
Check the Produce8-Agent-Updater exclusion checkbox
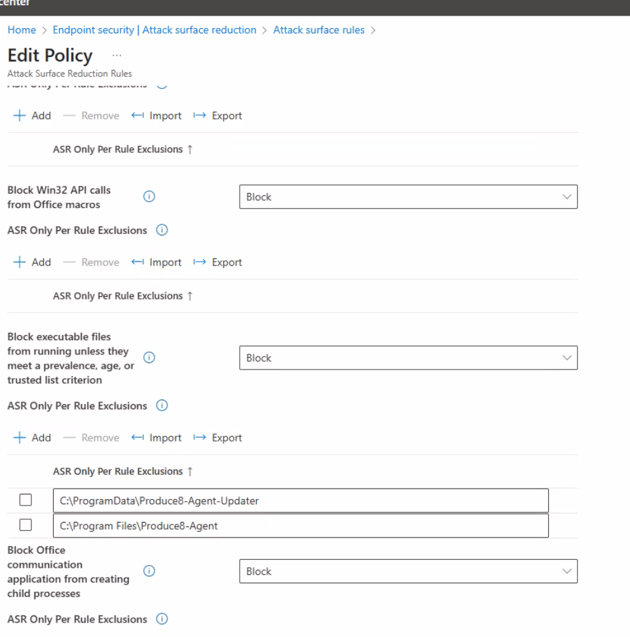(26, 500)
